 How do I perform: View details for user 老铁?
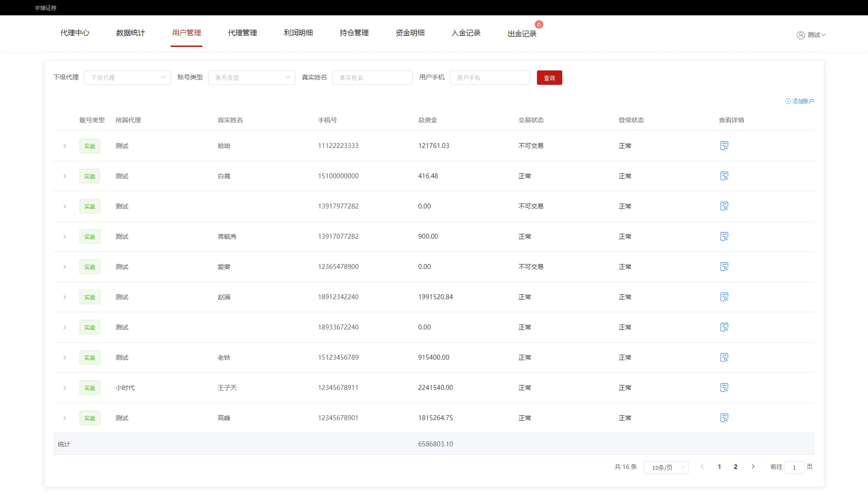coord(724,357)
